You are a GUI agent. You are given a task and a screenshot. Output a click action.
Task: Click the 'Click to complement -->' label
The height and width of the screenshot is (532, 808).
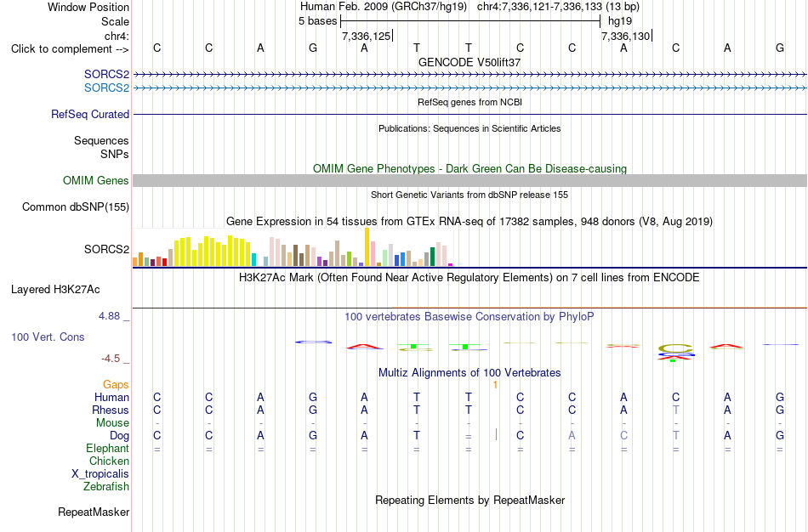pos(70,49)
